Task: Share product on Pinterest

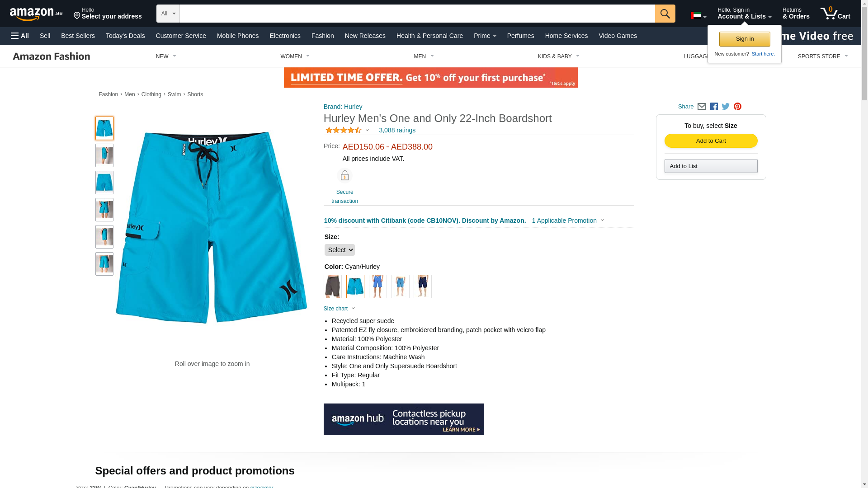Action: coord(737,107)
